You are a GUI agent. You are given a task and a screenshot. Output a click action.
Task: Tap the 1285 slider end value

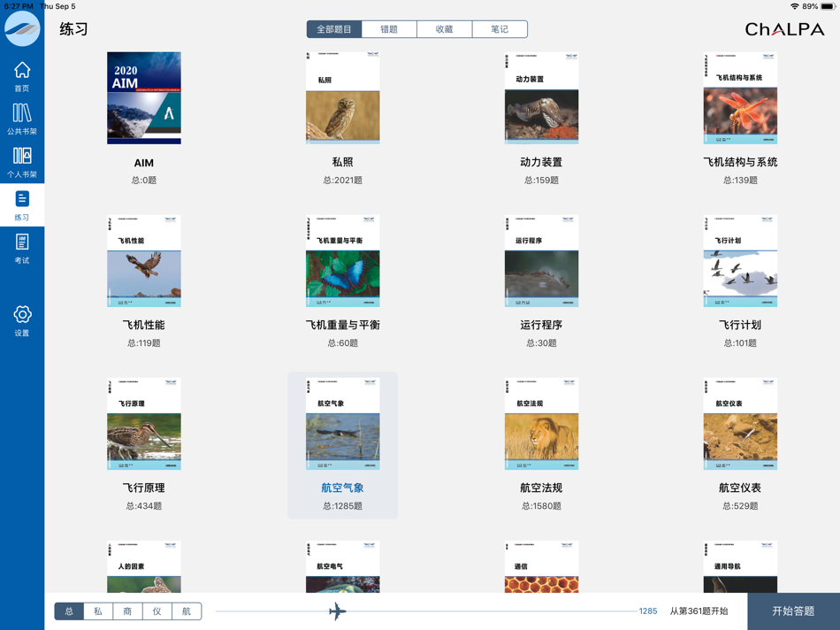pos(648,611)
